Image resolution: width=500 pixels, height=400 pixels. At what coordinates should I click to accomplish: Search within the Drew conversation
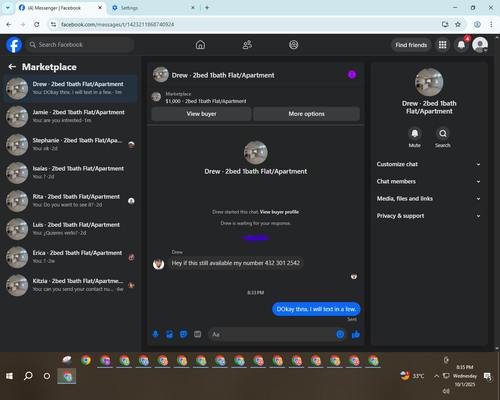coord(443,134)
